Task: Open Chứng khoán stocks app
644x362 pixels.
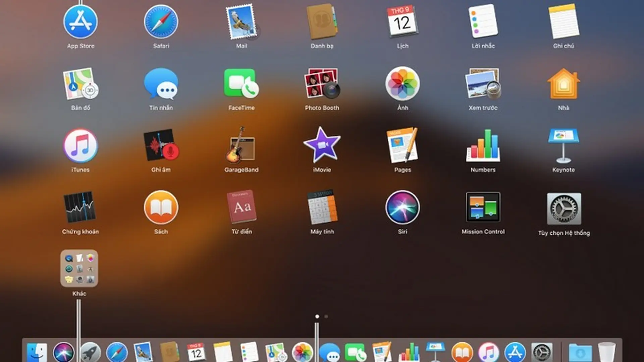Action: [80, 207]
